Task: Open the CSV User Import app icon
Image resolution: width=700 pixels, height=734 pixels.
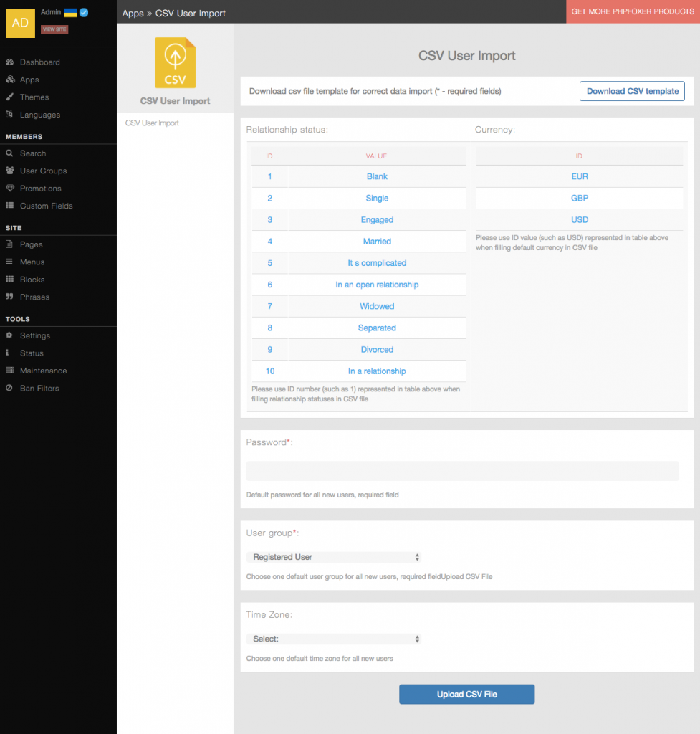Action: (x=174, y=63)
